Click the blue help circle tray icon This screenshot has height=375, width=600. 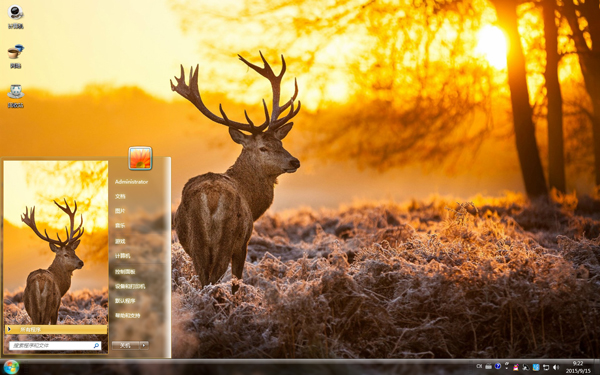(x=498, y=366)
